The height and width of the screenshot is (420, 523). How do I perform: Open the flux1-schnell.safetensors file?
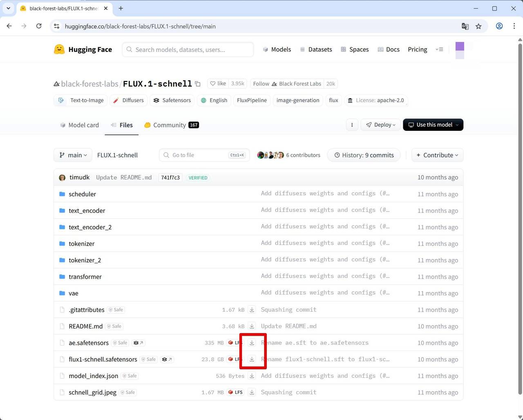point(103,360)
